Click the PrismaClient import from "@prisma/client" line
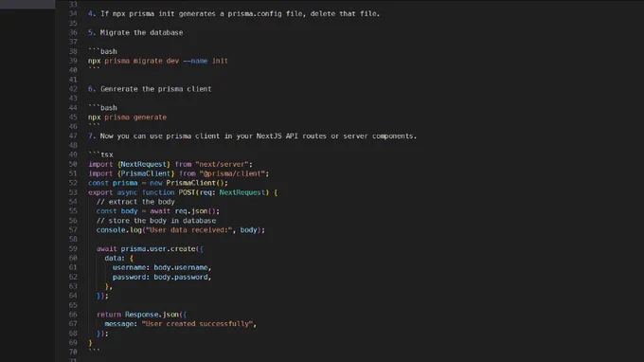The width and height of the screenshot is (644, 362). [179, 173]
